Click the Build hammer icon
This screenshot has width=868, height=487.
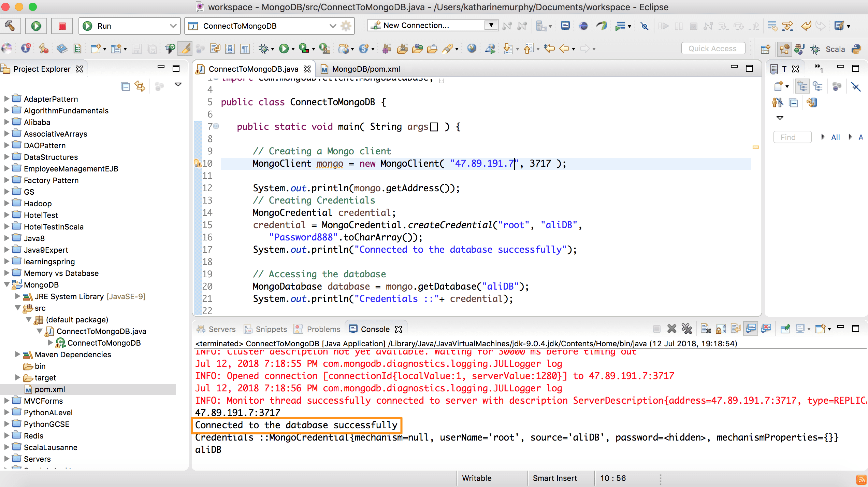coord(10,26)
